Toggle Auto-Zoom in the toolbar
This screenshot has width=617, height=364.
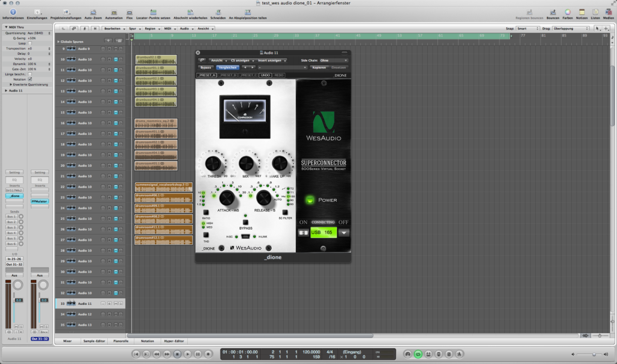tap(93, 12)
